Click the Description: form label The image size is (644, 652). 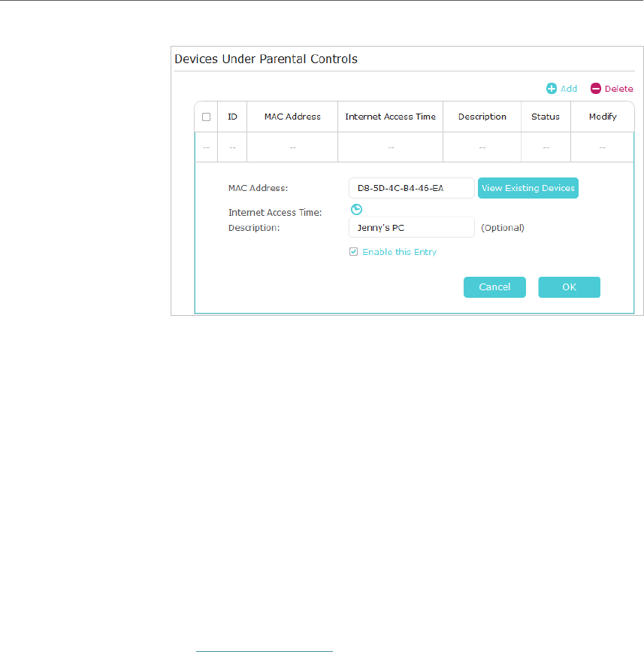coord(254,228)
